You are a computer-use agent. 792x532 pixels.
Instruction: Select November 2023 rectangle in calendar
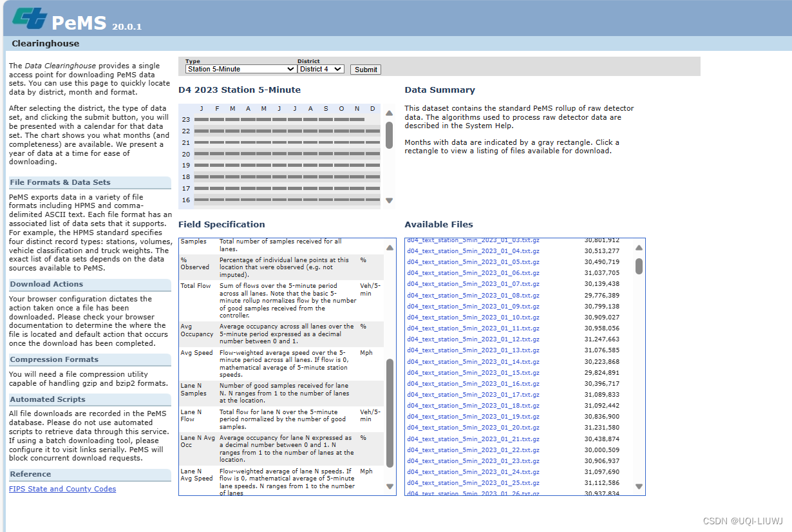click(357, 119)
